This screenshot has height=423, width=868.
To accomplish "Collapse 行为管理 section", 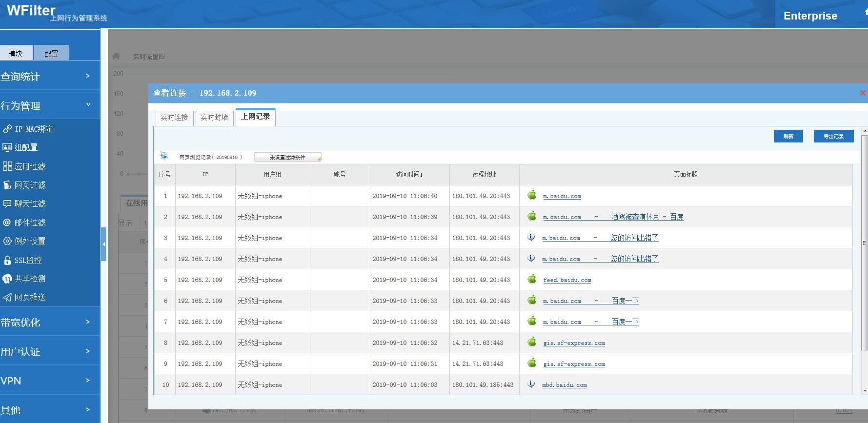I will (x=50, y=105).
